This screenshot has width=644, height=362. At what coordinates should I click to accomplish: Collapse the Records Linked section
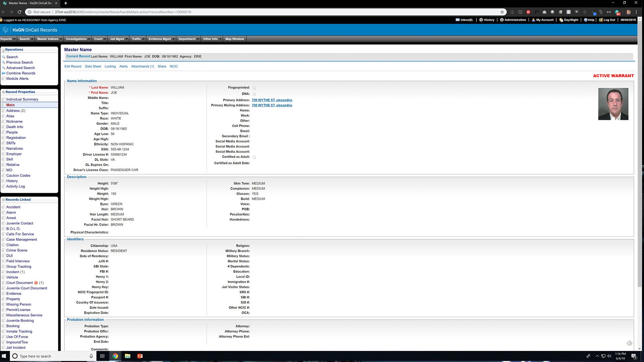point(3,199)
